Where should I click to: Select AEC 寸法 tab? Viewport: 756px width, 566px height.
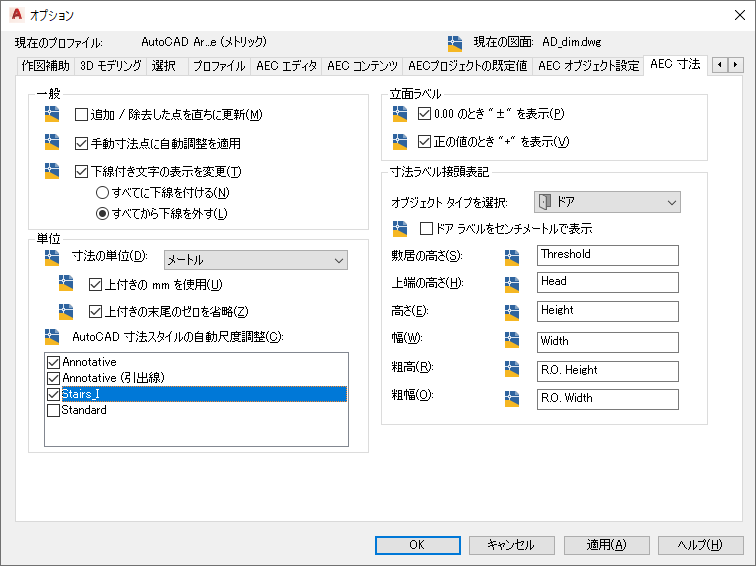[x=675, y=64]
